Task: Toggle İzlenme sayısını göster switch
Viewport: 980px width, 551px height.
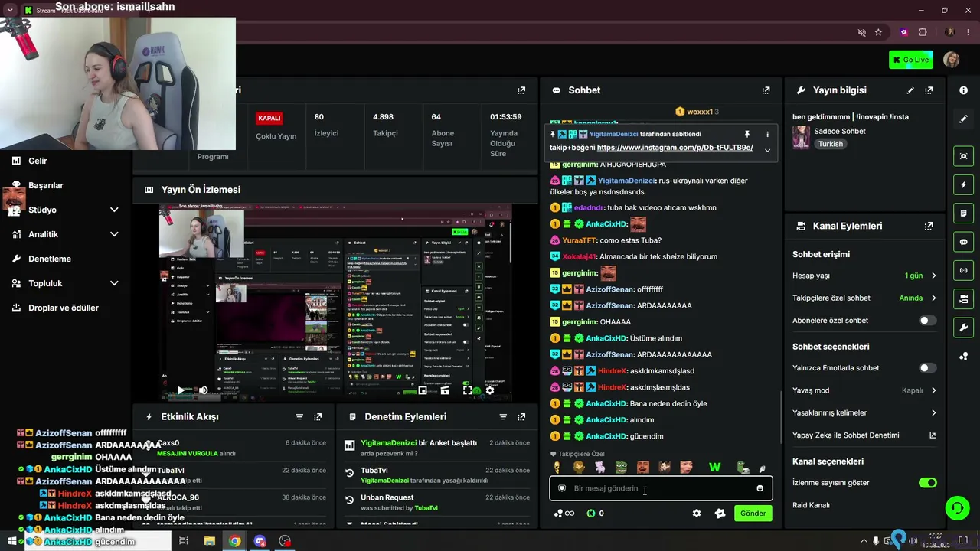Action: pyautogui.click(x=927, y=483)
